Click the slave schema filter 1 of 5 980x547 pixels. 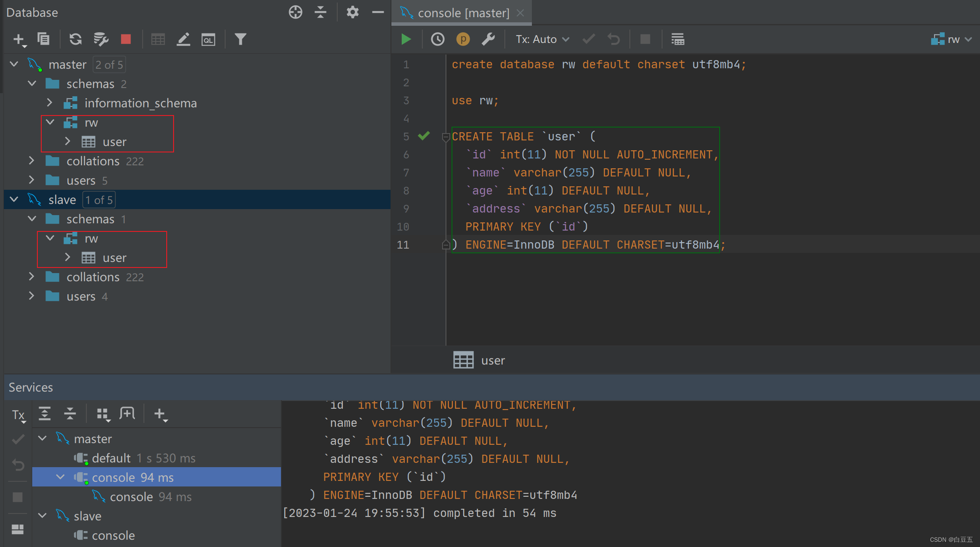99,200
